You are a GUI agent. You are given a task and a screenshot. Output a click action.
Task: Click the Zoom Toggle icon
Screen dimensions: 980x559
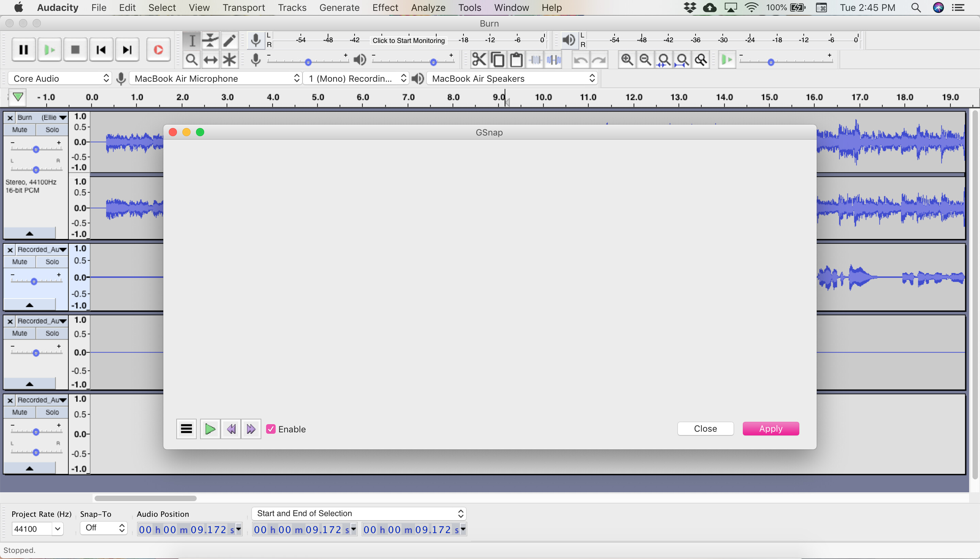(x=701, y=60)
